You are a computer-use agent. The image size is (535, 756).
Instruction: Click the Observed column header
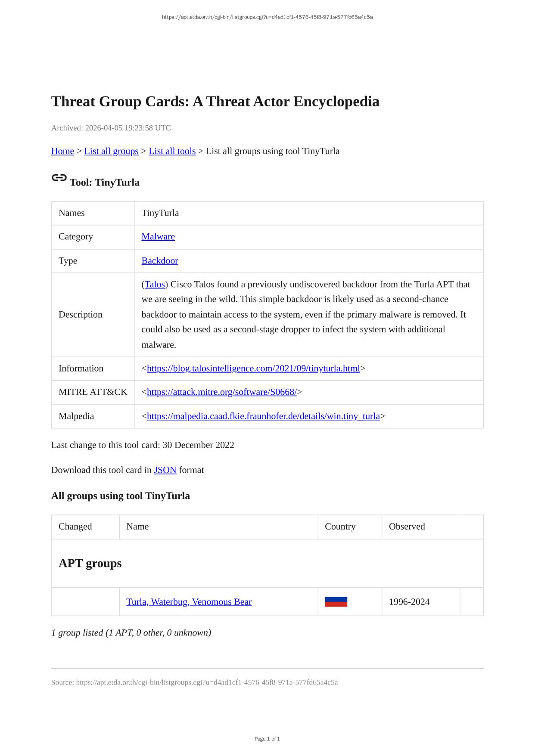pyautogui.click(x=407, y=527)
